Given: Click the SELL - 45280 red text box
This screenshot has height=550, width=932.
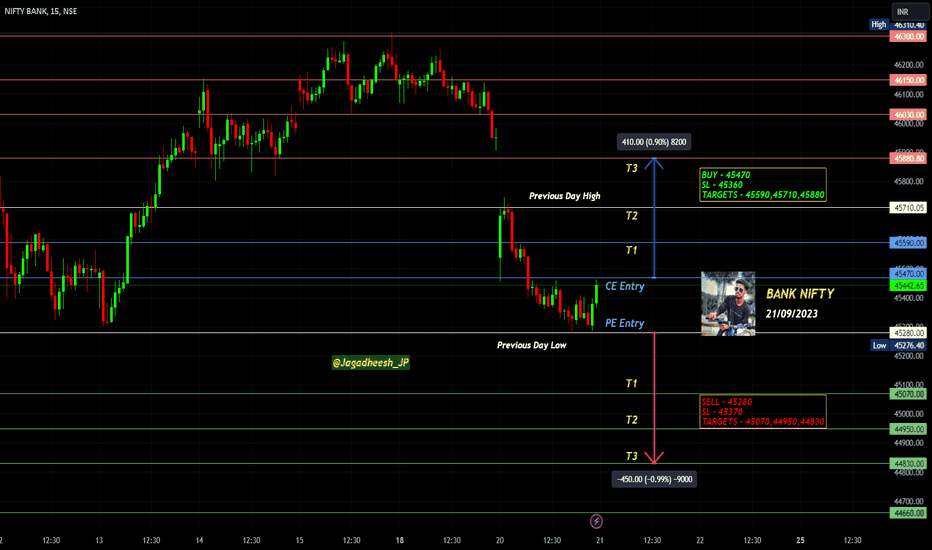Looking at the screenshot, I should 763,411.
